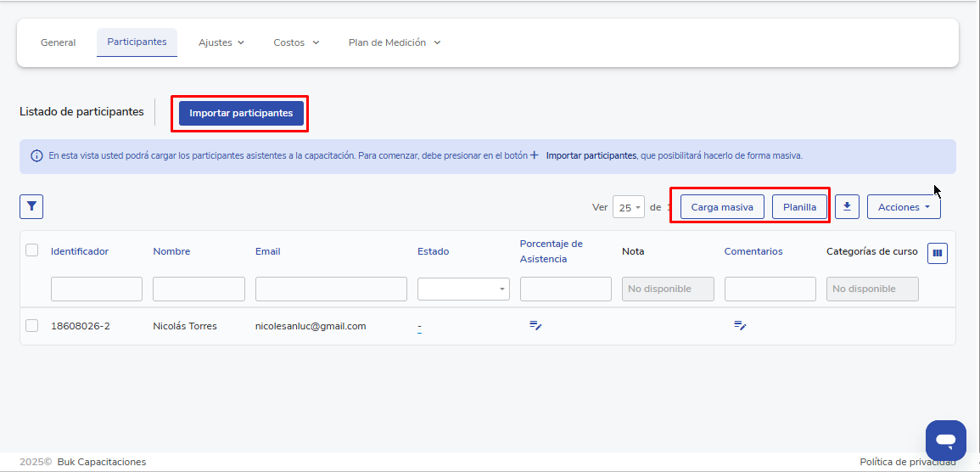Open the Plan de Medición dropdown
The height and width of the screenshot is (472, 980).
pyautogui.click(x=395, y=42)
